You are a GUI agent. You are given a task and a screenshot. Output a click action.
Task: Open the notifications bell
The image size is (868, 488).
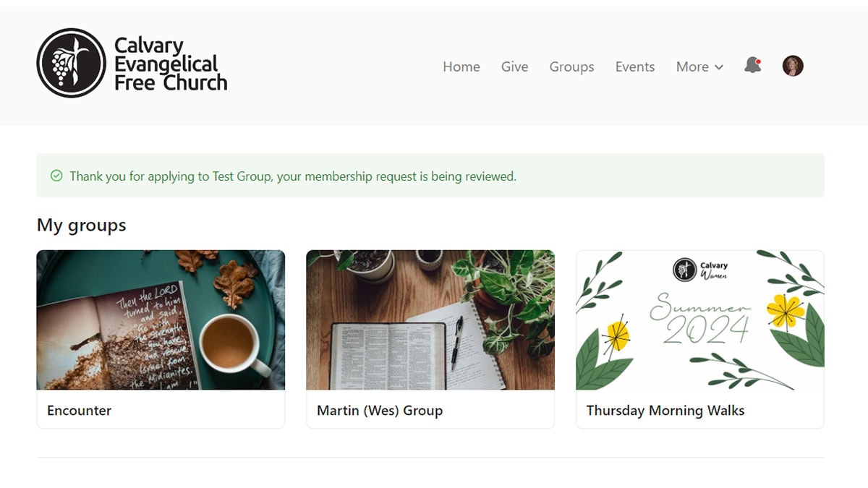(x=752, y=66)
